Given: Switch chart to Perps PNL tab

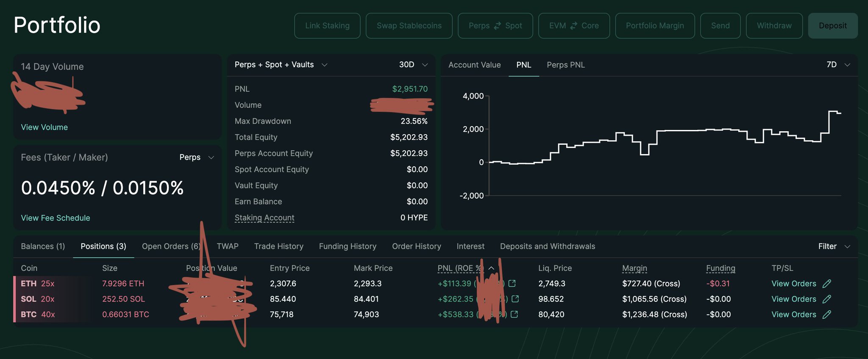Looking at the screenshot, I should click(x=566, y=65).
